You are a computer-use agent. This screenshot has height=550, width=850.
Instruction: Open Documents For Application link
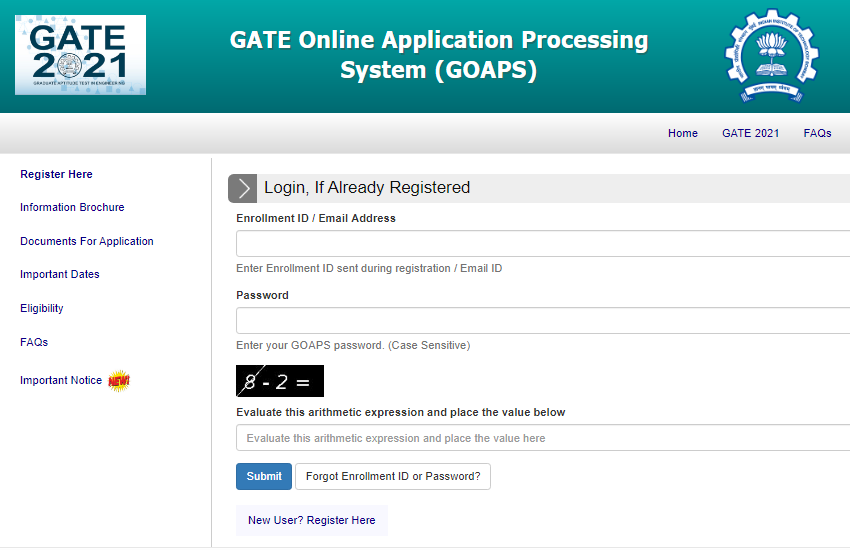[x=87, y=241]
